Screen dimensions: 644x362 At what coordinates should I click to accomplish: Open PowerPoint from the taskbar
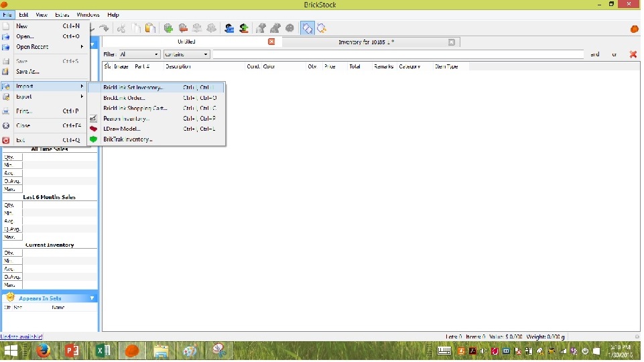pyautogui.click(x=72, y=351)
